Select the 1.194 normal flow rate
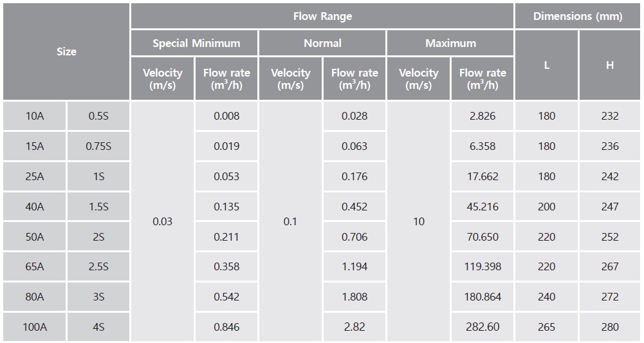Screen dimensions: 644x343 tap(354, 266)
